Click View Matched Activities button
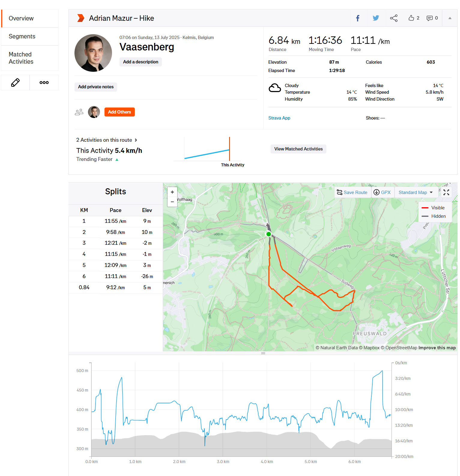 tap(298, 149)
